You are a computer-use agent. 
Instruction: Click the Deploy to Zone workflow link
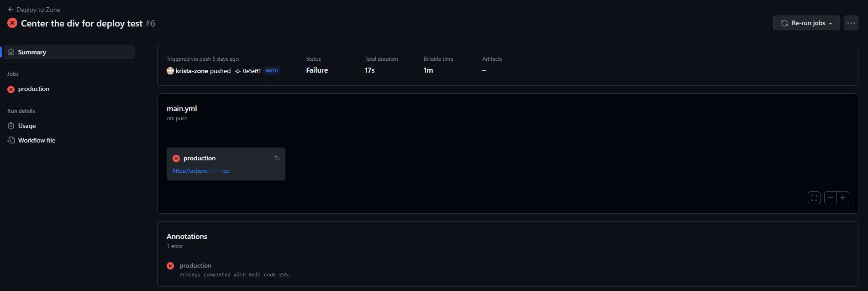(x=38, y=10)
